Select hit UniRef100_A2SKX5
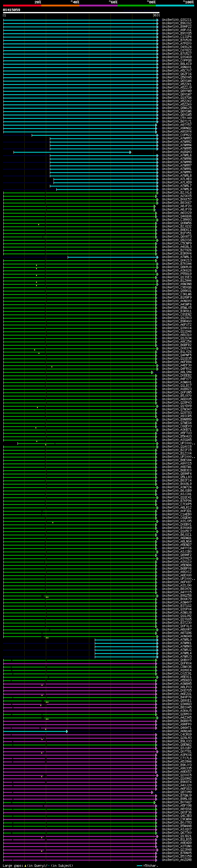 tap(177, 196)
